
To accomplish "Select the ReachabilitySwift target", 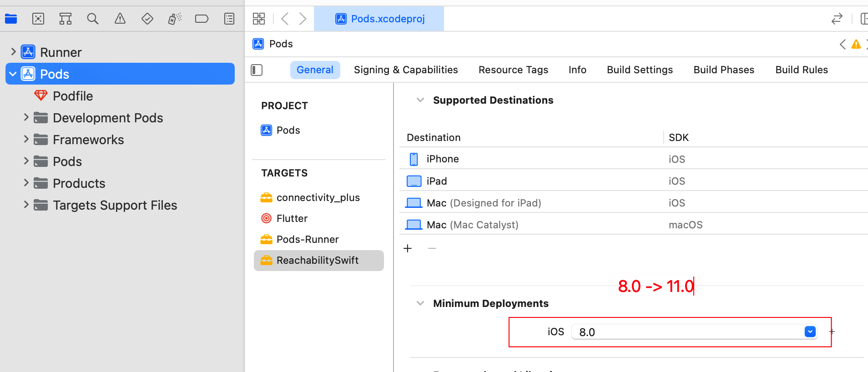I will (318, 261).
